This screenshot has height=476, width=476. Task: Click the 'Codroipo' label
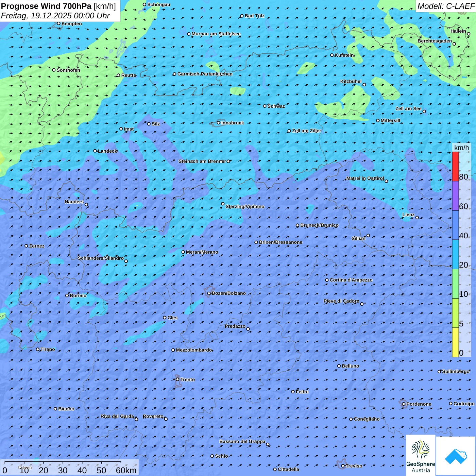click(x=464, y=404)
